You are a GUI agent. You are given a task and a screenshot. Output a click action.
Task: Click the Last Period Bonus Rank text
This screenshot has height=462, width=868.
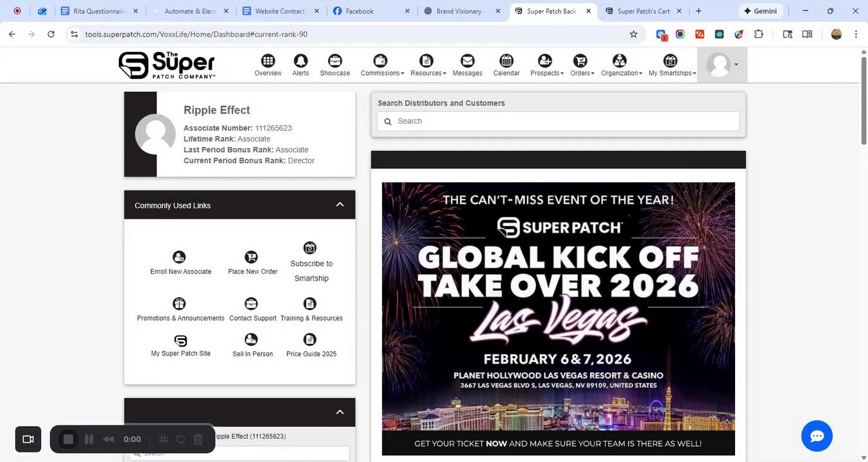[246, 150]
